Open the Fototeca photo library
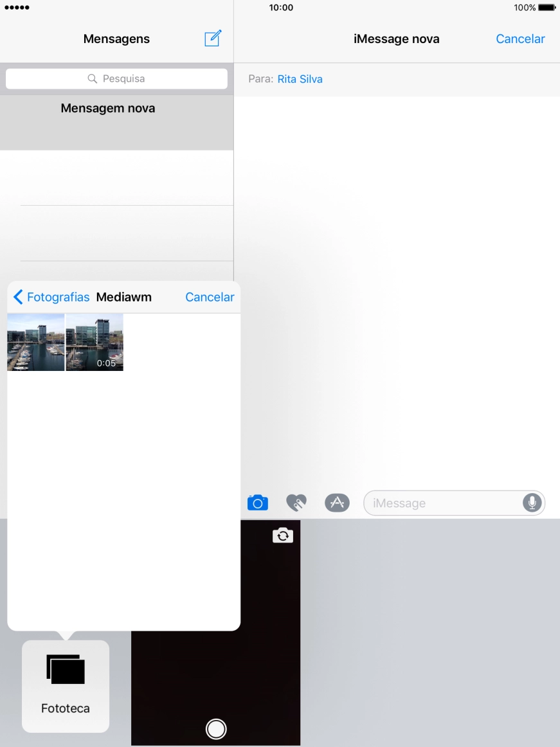 pos(66,686)
